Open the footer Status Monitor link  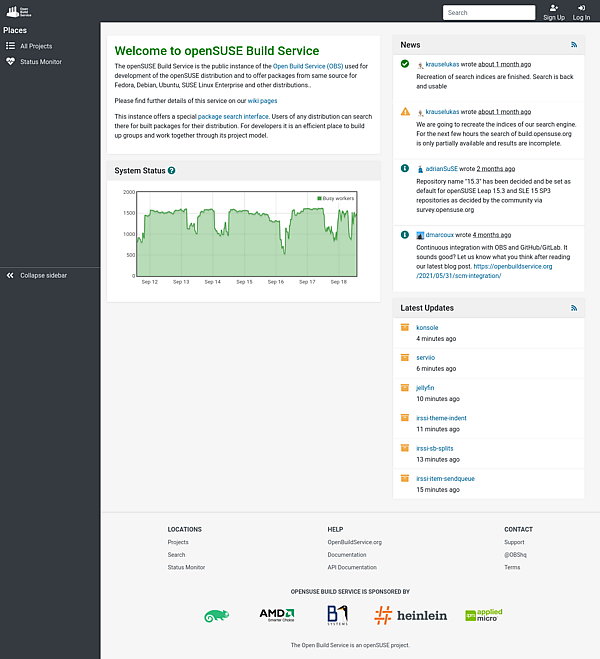coord(186,567)
